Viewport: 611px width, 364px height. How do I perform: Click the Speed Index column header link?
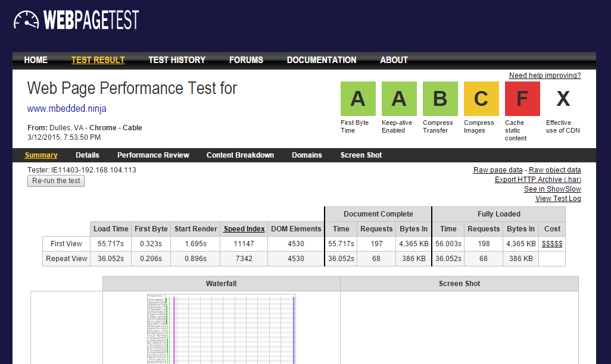(x=244, y=229)
